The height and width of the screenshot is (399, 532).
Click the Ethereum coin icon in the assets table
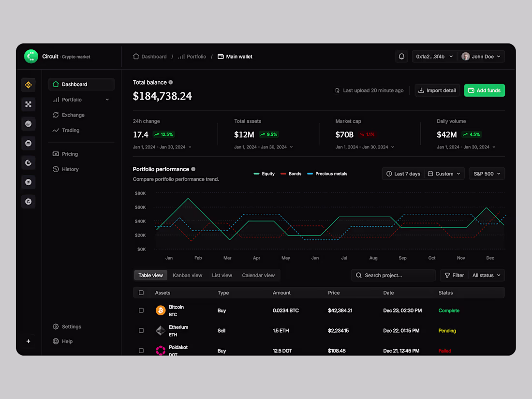(x=161, y=330)
